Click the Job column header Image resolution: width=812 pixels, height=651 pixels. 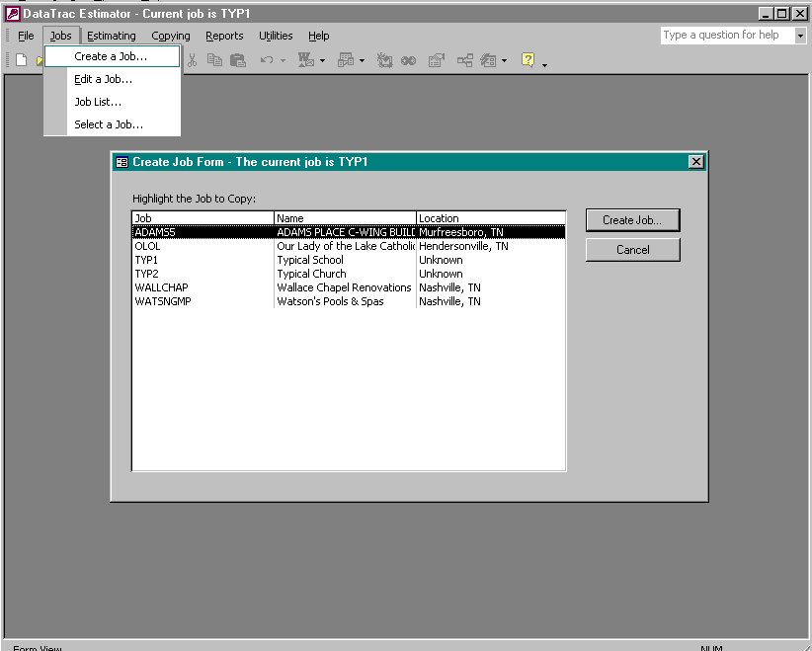coord(203,218)
